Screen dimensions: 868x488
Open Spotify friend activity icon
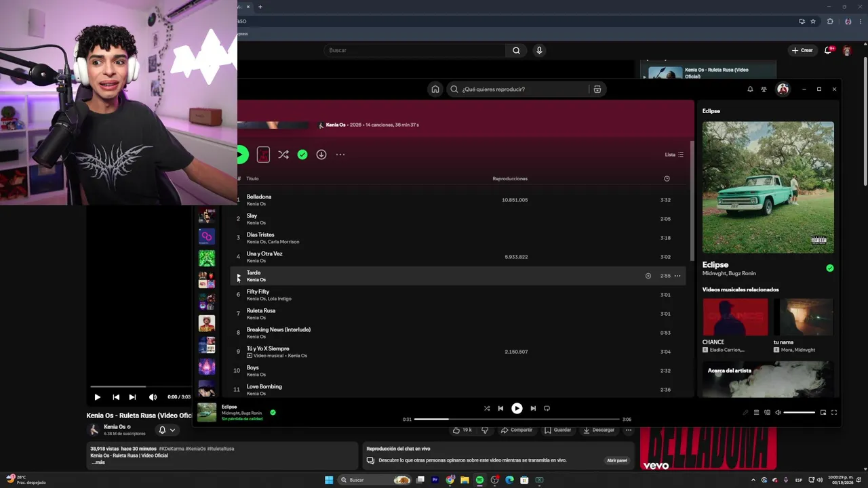click(764, 89)
